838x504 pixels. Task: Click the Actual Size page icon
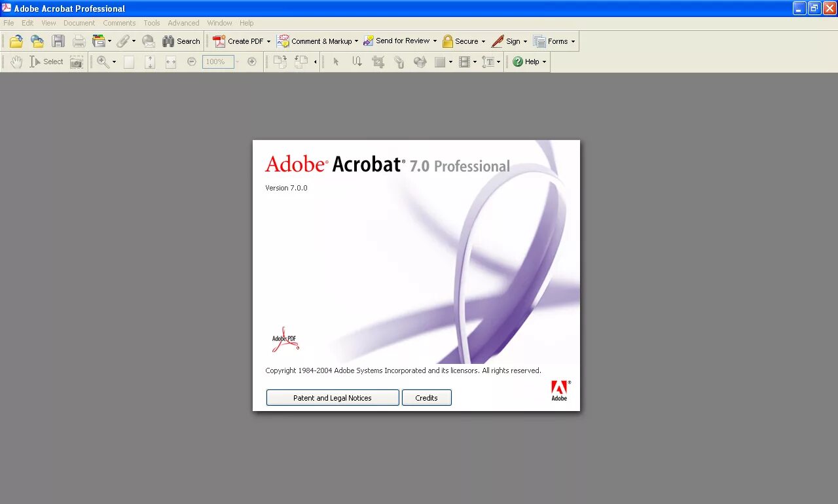tap(129, 62)
